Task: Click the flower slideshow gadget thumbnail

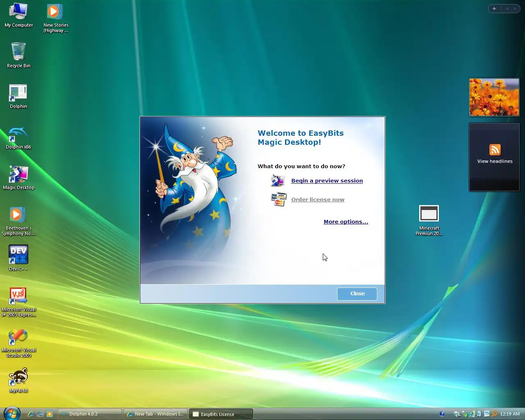Action: coord(494,97)
